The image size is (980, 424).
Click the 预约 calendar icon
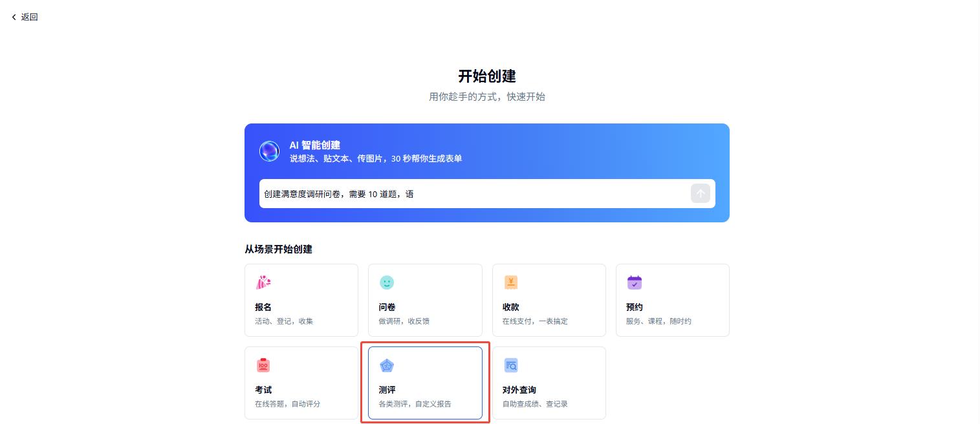click(635, 282)
